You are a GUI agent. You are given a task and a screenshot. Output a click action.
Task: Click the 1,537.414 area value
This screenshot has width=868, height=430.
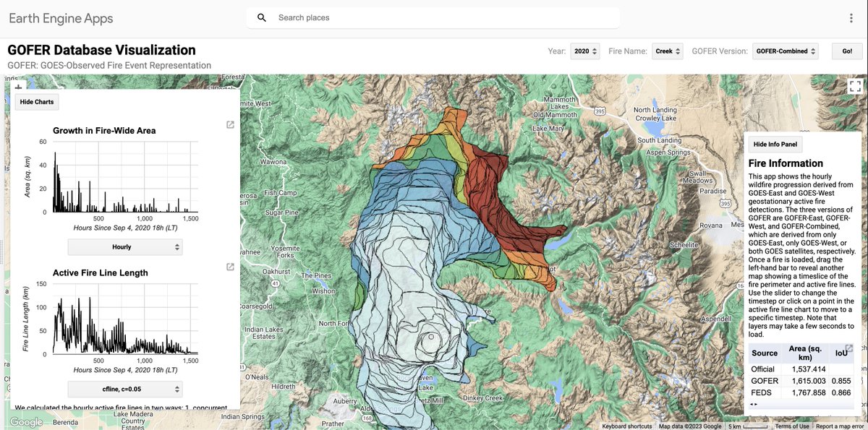(x=807, y=369)
